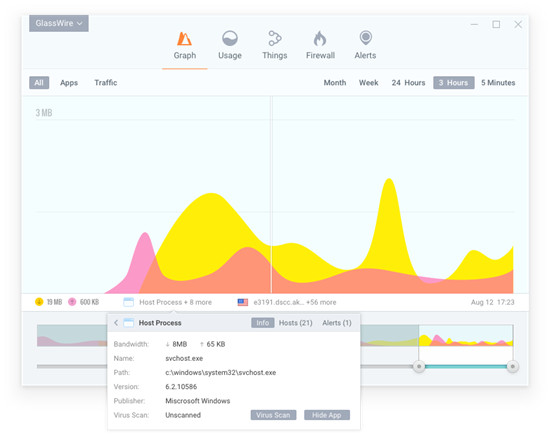Viewport: 550px width, 438px height.
Task: Open the Things network icon
Action: point(275,38)
